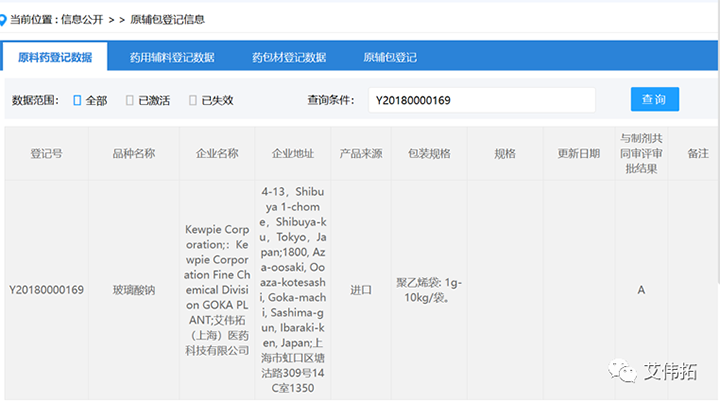Image resolution: width=720 pixels, height=403 pixels.
Task: Switch to the 药用辅料登记数据 tab
Action: point(172,57)
